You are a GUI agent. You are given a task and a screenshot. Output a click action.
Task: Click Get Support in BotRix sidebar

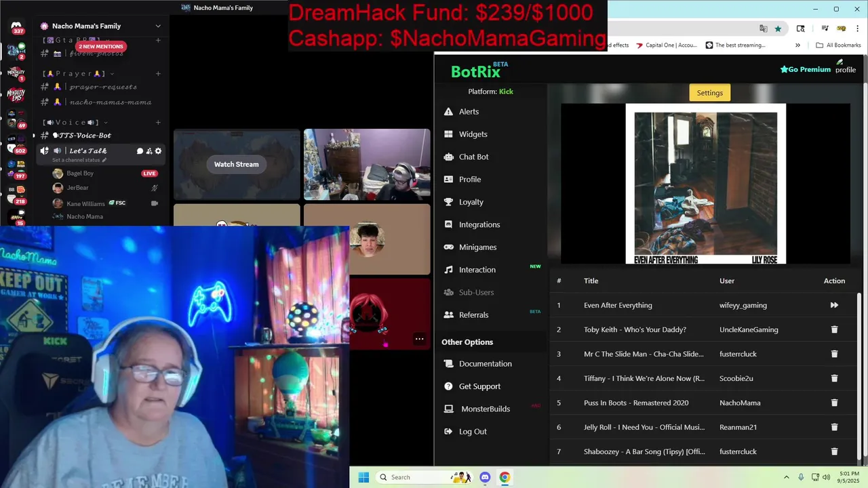point(472,386)
